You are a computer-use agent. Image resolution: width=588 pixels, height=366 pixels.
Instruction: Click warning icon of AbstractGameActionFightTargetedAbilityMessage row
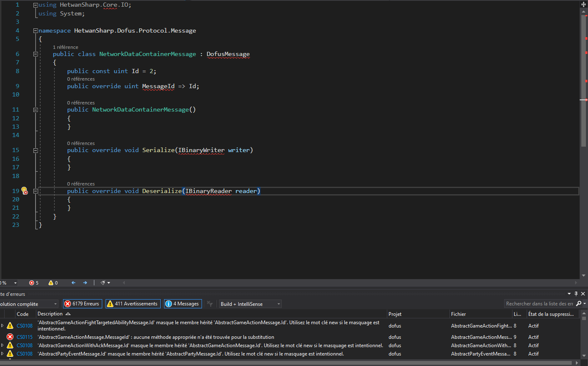(x=10, y=325)
